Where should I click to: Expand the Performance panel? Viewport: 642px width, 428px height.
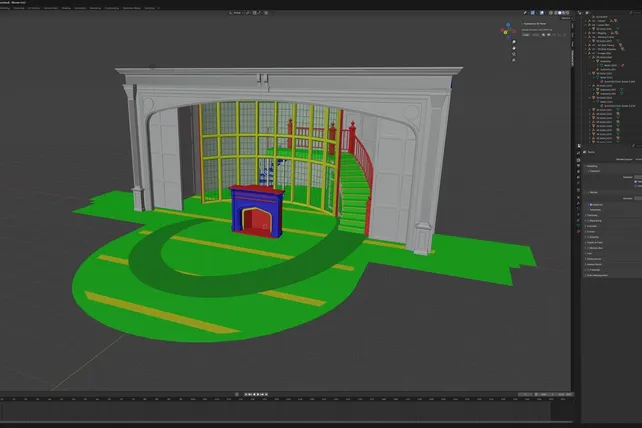tap(593, 259)
